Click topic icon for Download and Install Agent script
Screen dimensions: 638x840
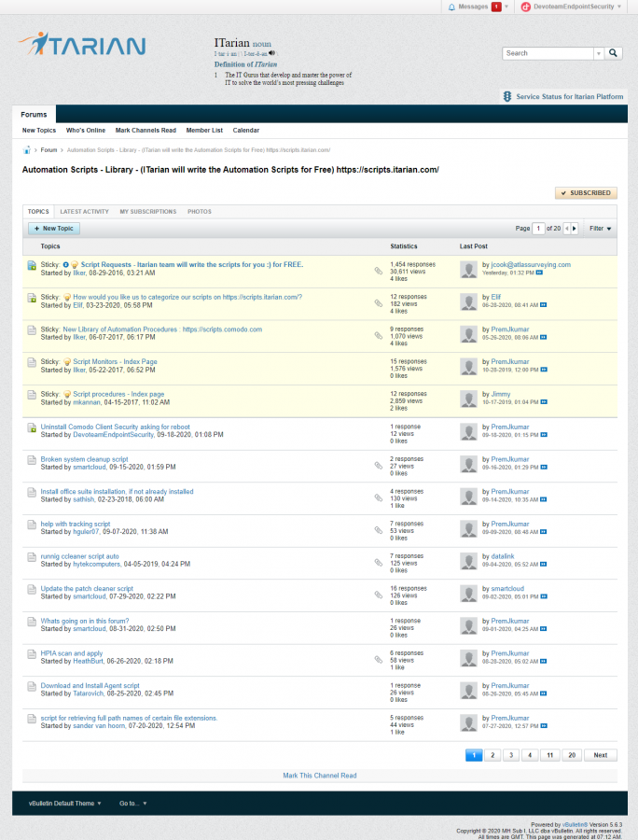click(32, 686)
